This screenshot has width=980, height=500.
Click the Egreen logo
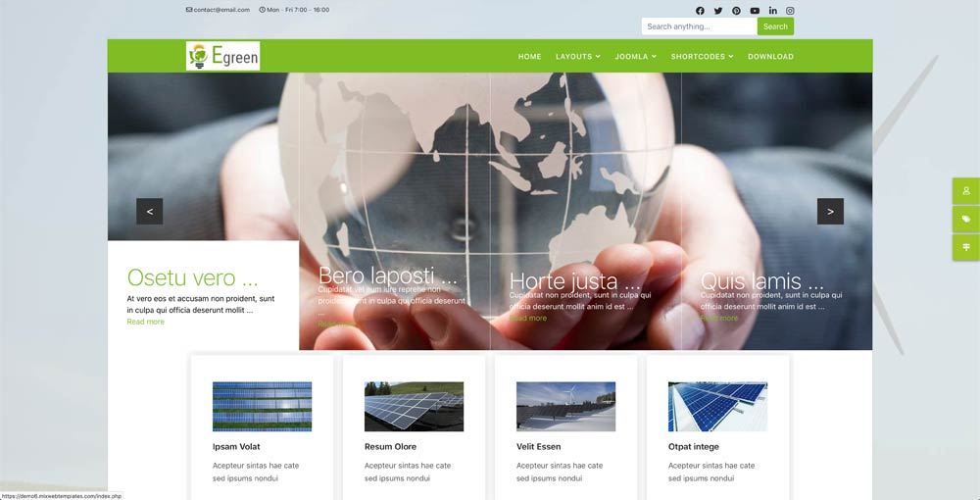point(223,56)
